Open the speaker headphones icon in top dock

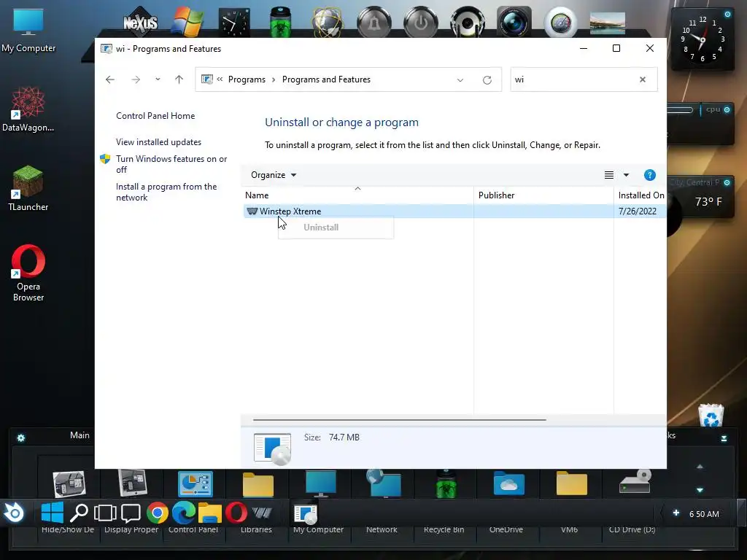tap(468, 22)
